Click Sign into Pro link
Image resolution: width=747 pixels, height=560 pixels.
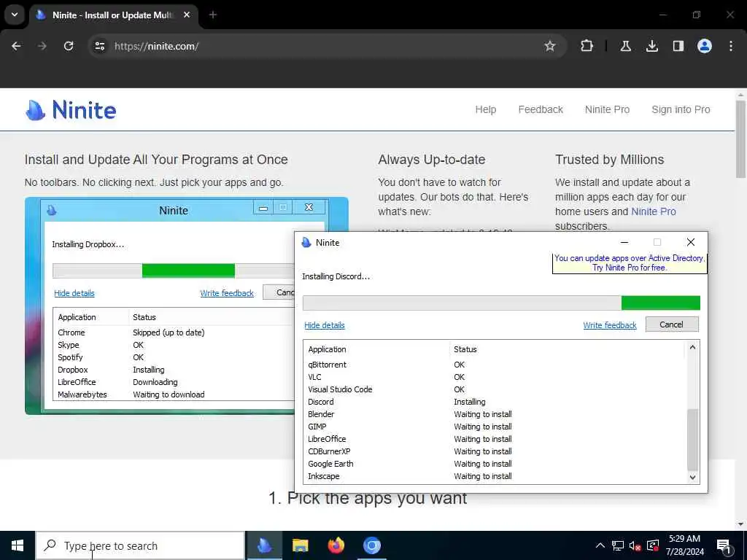[681, 109]
